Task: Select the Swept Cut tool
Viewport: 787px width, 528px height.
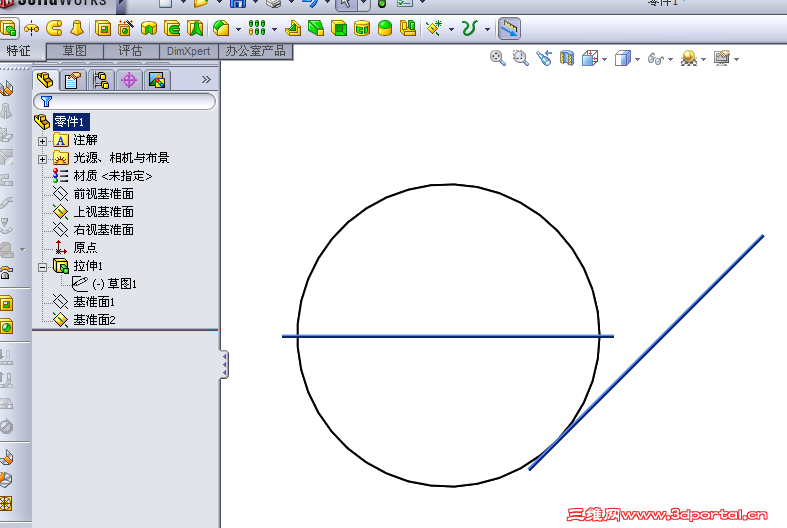Action: pyautogui.click(x=172, y=28)
